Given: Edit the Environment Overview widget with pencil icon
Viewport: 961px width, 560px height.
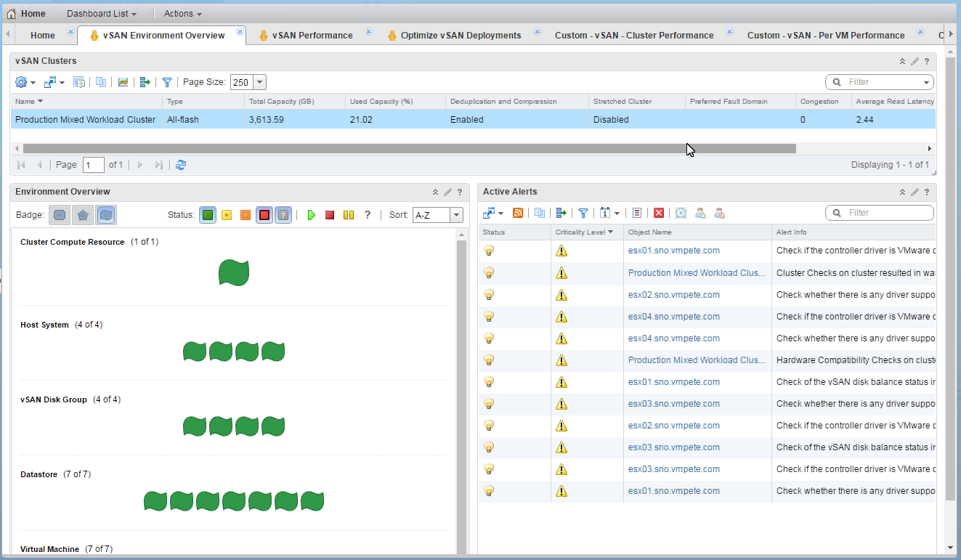Looking at the screenshot, I should (x=447, y=192).
